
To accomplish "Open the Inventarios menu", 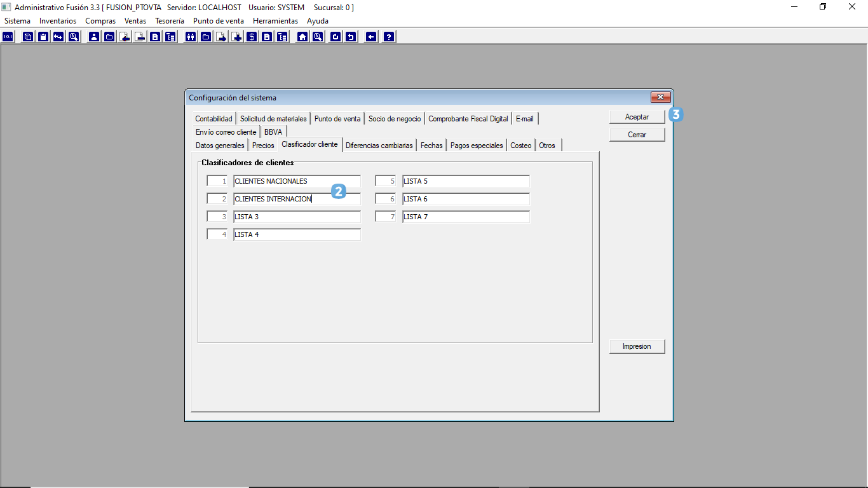I will pyautogui.click(x=58, y=21).
